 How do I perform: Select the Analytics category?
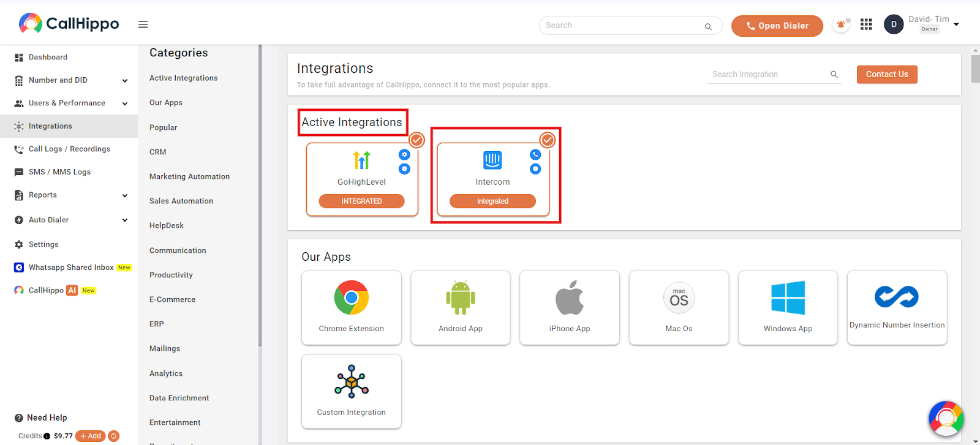pos(166,373)
